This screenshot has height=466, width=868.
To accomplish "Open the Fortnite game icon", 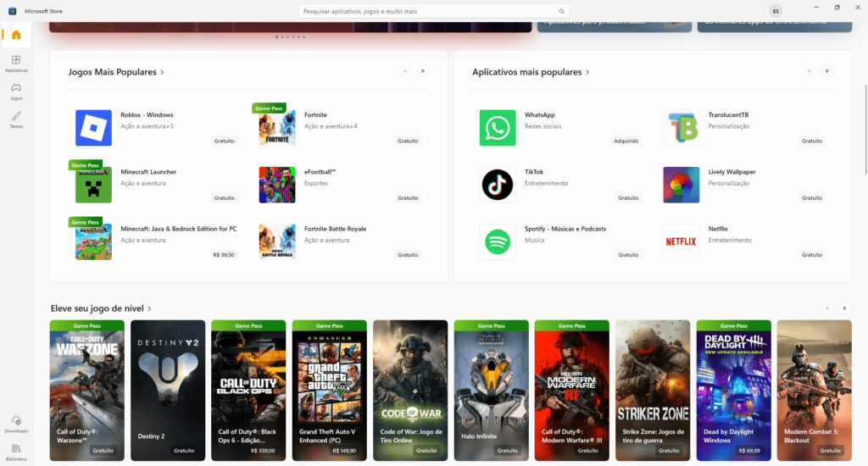I will [277, 128].
